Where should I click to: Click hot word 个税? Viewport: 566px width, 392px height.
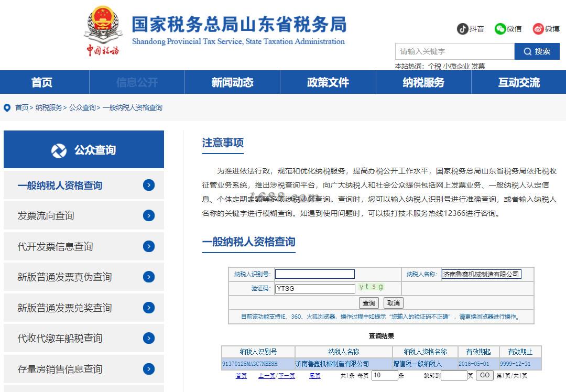click(434, 66)
